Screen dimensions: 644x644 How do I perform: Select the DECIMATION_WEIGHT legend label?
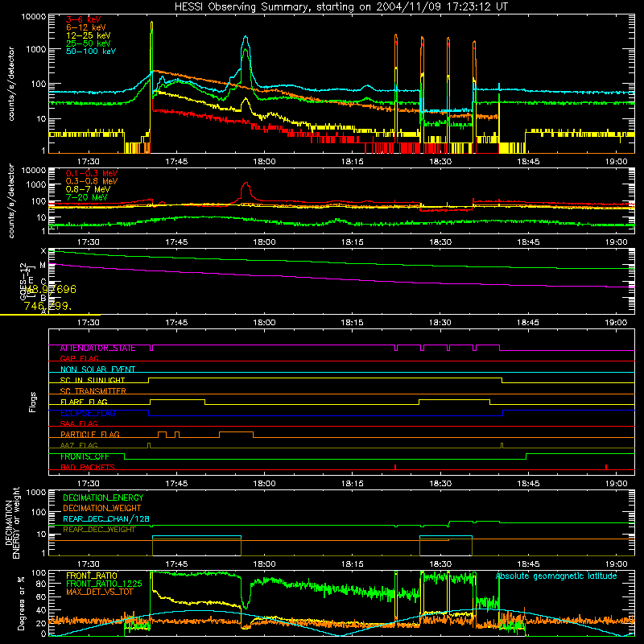[x=102, y=509]
